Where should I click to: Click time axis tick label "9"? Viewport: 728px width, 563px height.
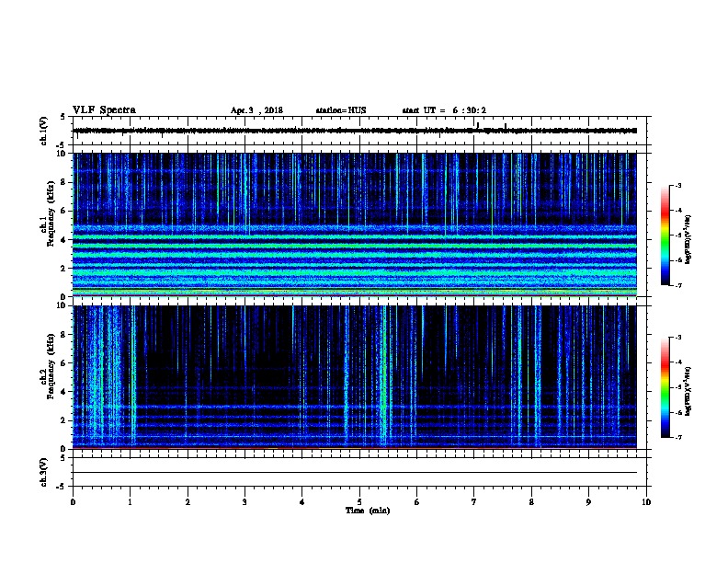[x=588, y=502]
